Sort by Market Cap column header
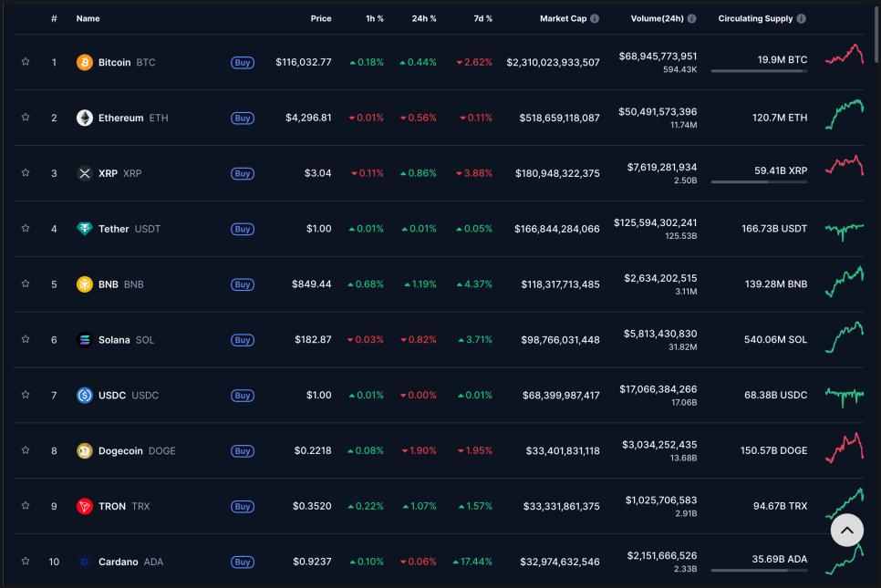Screen dimensions: 881x588 [x=563, y=18]
